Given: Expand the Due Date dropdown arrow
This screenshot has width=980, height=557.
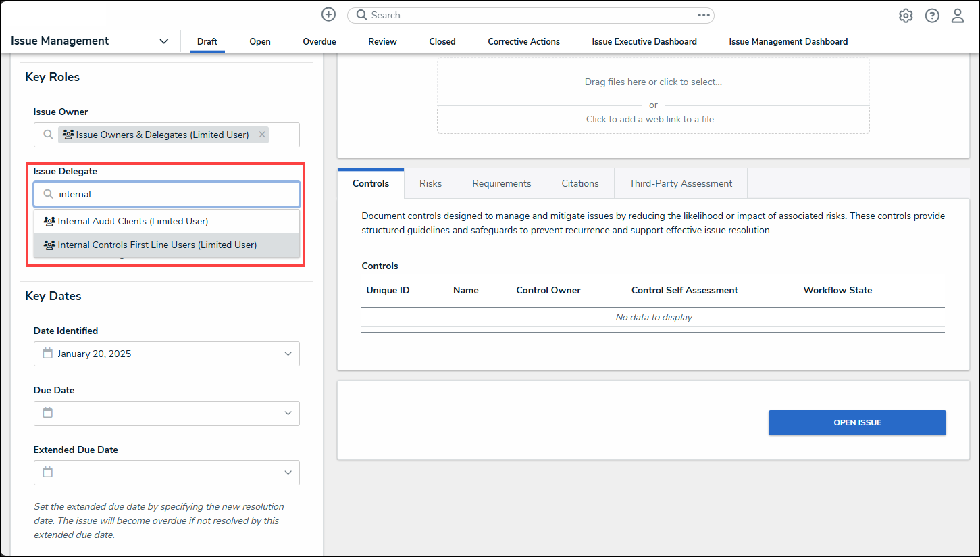Looking at the screenshot, I should point(288,413).
